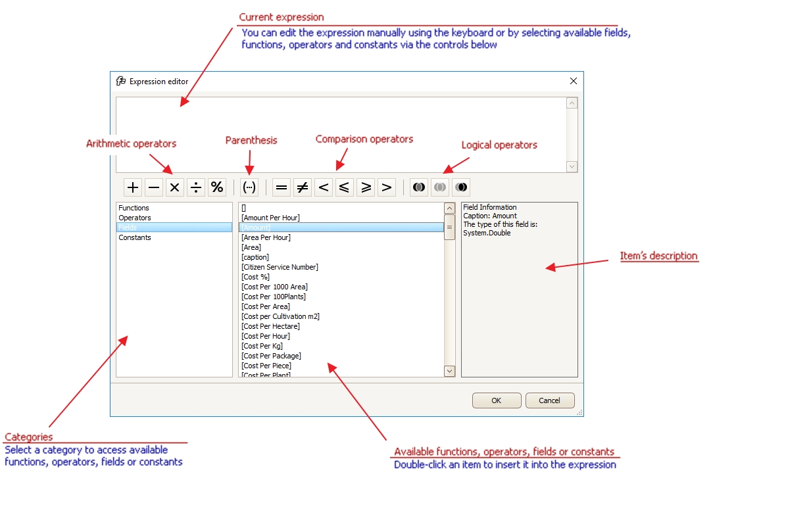Insert the less-than-or-equal operator
Viewport: 811px width, 532px height.
click(344, 187)
